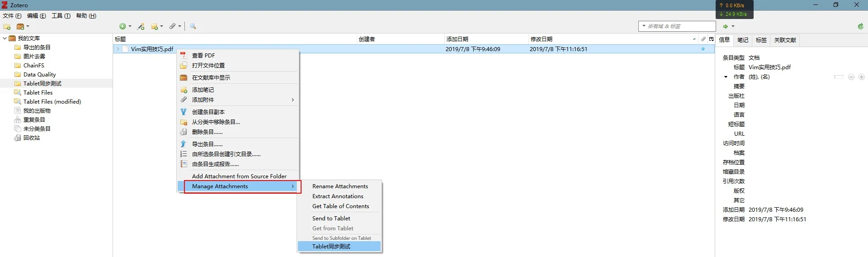Select Send to Tablet

340,219
